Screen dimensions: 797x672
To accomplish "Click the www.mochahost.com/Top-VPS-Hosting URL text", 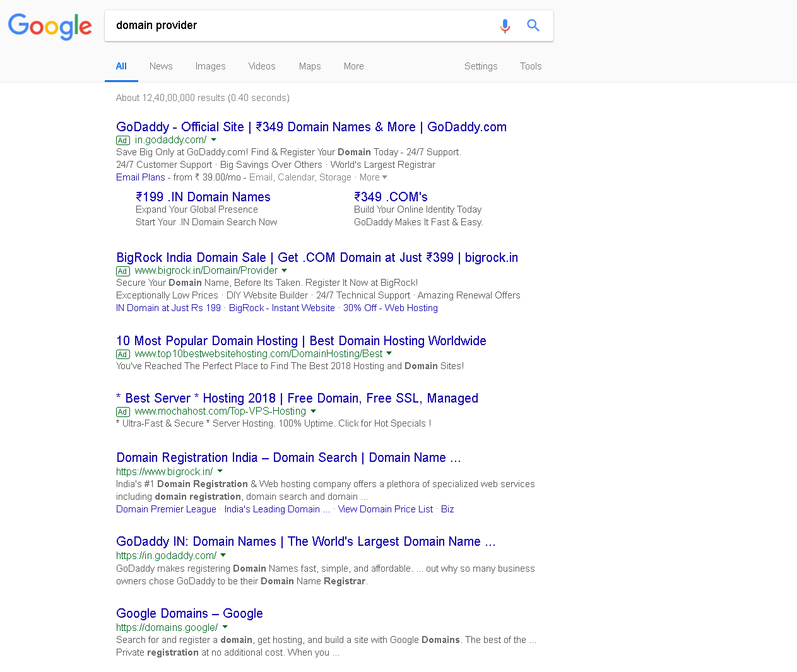I will [220, 411].
